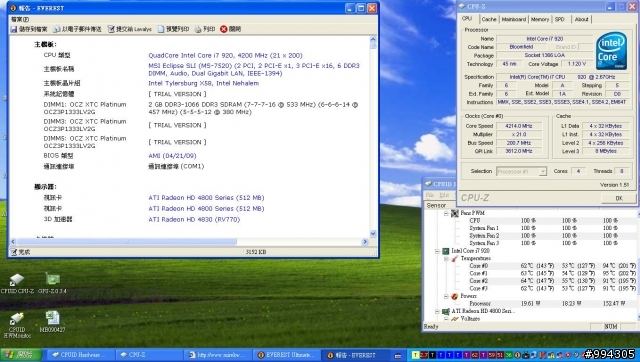640x362 pixels.
Task: Select System Fan 1 row in HWMonitor
Action: pyautogui.click(x=552, y=228)
